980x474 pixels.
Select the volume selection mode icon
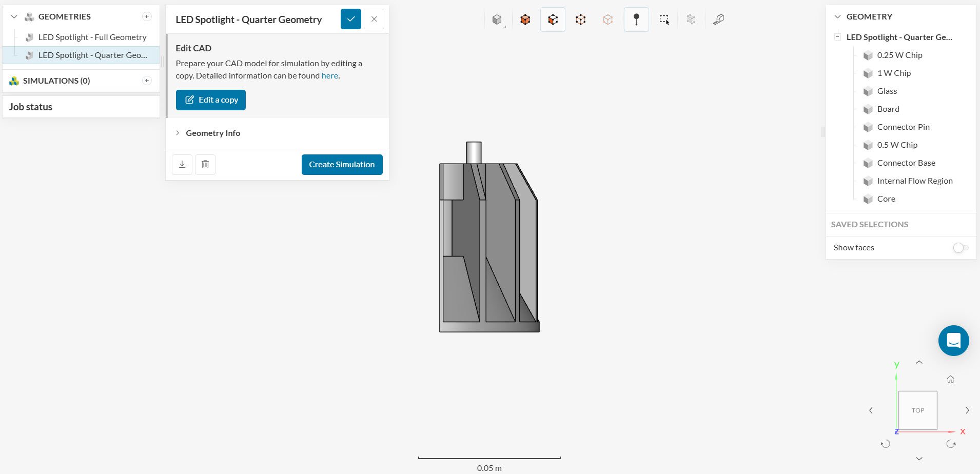pyautogui.click(x=525, y=19)
